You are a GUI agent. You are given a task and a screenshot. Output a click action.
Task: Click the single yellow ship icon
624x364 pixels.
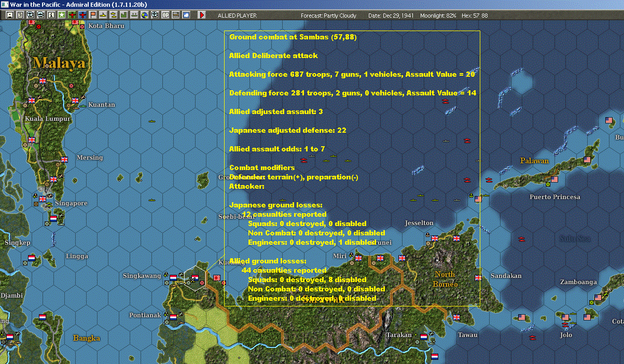click(103, 16)
